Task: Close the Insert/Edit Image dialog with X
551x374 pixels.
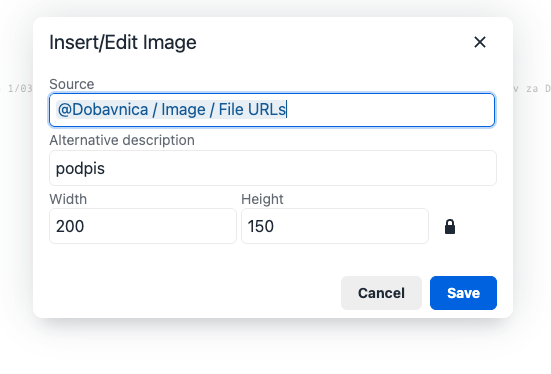Action: coord(480,42)
